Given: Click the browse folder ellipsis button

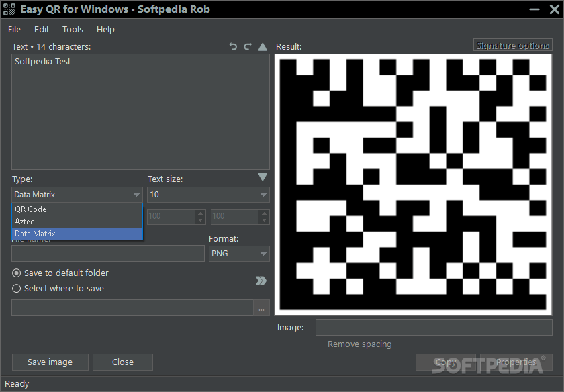Looking at the screenshot, I should click(x=261, y=308).
